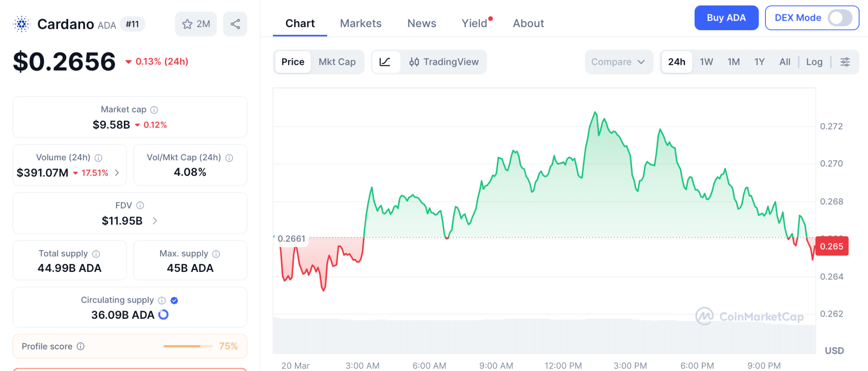Expand the FDV details chevron
868x371 pixels.
click(155, 221)
